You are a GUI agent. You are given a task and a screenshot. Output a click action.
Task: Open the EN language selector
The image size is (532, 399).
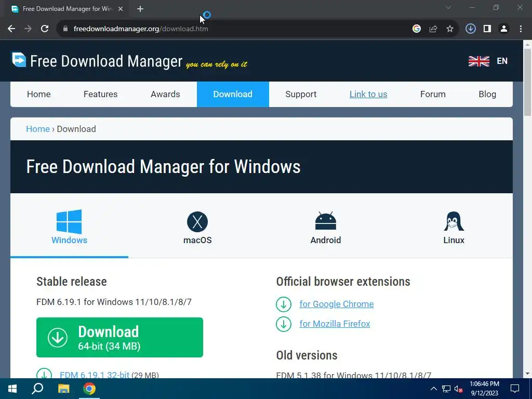pyautogui.click(x=502, y=61)
